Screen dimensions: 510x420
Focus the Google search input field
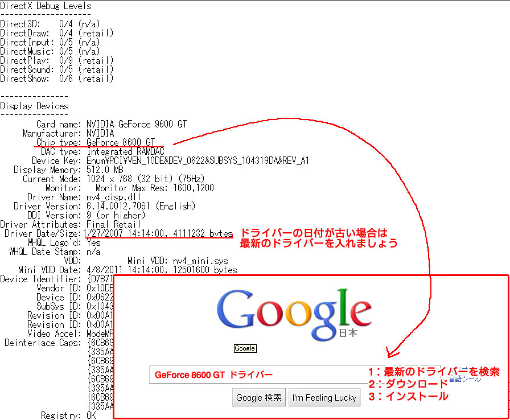[294, 374]
